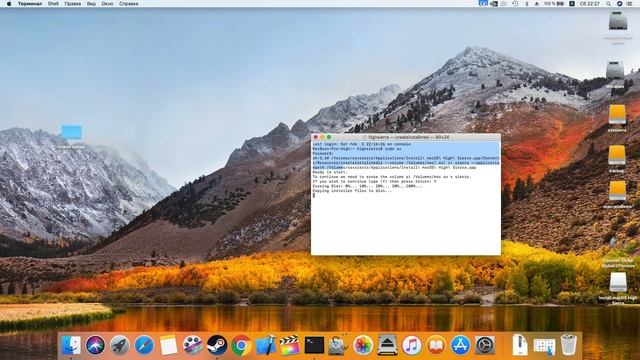
Task: Open the Shell menu
Action: pyautogui.click(x=53, y=4)
